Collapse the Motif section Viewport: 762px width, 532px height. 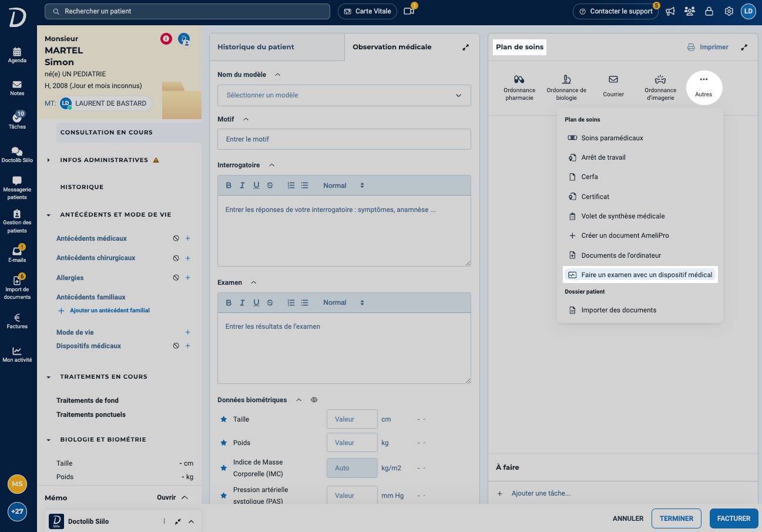[246, 119]
